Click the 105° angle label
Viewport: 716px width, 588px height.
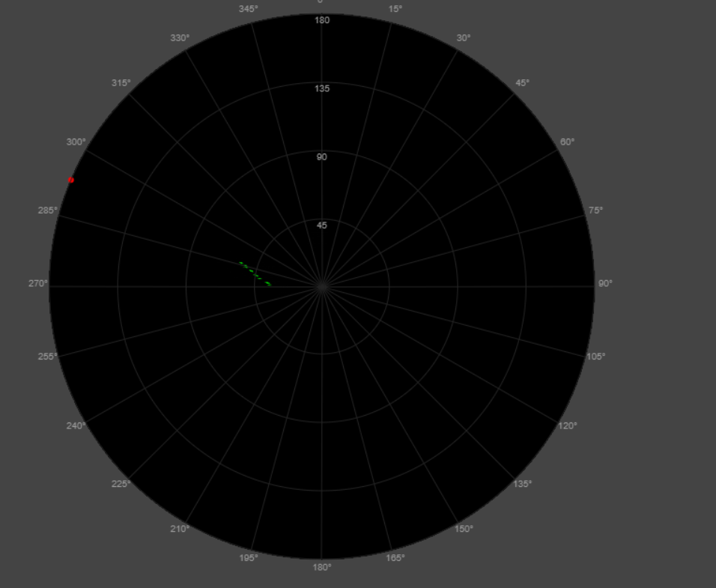pyautogui.click(x=596, y=357)
